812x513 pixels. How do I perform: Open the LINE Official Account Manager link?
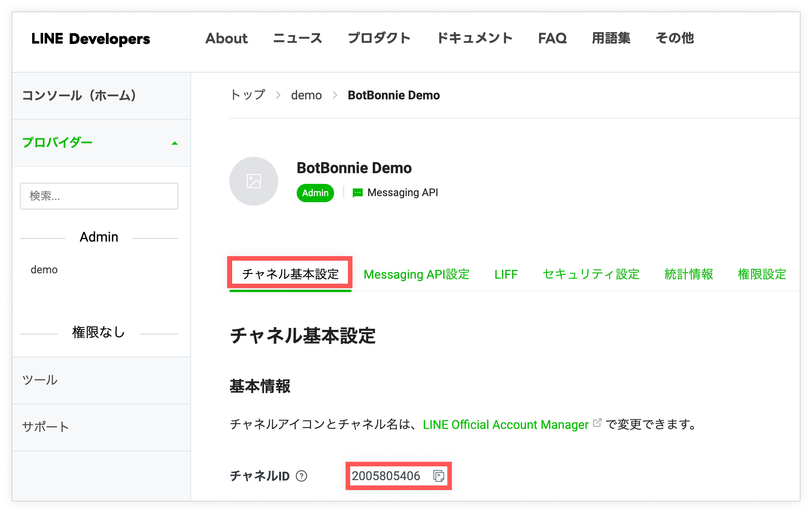pyautogui.click(x=506, y=425)
